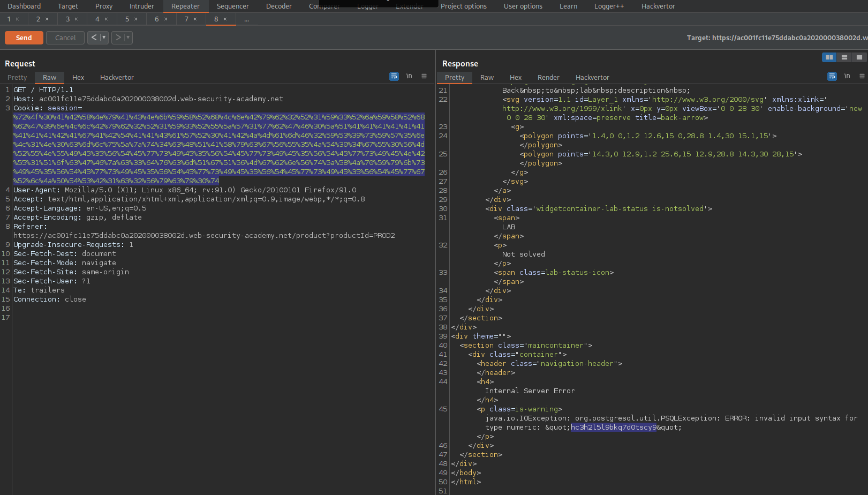
Task: Select Repeater request tab 3
Action: pyautogui.click(x=68, y=19)
